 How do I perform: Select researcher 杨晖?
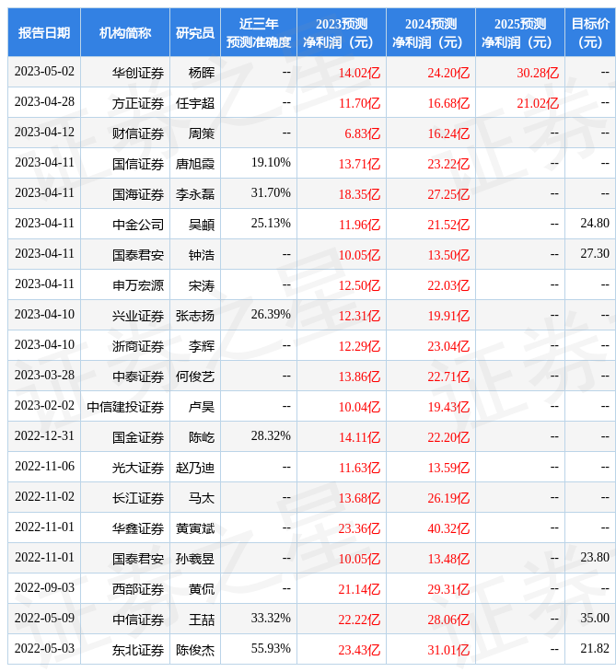202,73
